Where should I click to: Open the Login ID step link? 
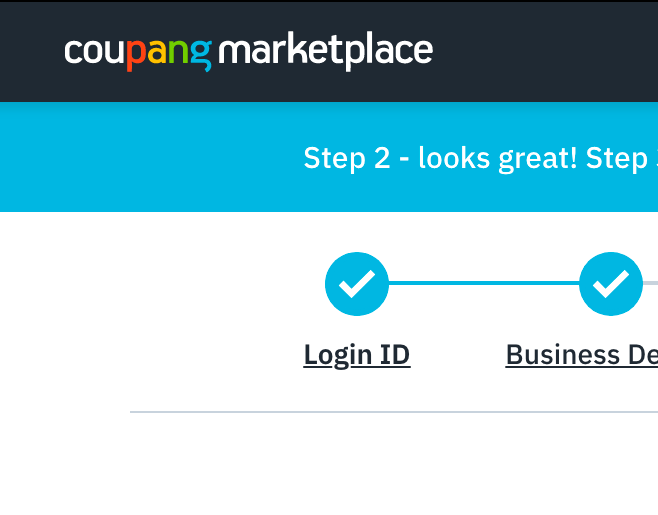(357, 355)
